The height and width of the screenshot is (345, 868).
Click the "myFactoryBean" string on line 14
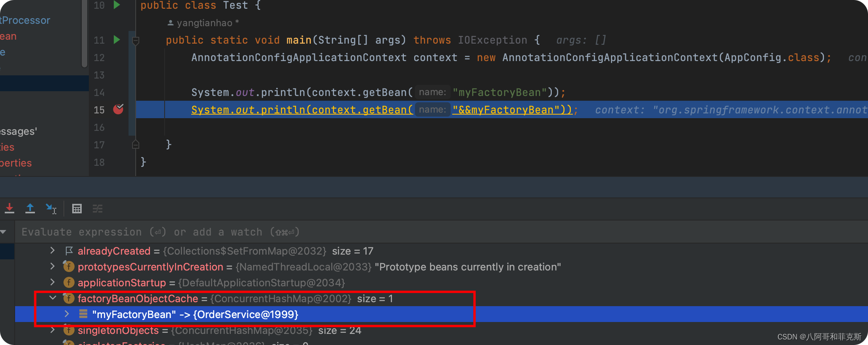point(499,92)
